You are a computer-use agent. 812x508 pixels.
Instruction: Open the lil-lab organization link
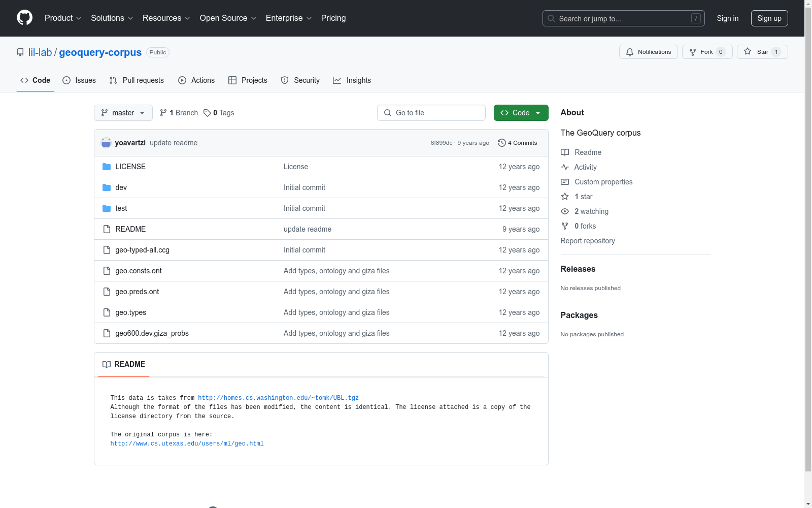point(40,52)
